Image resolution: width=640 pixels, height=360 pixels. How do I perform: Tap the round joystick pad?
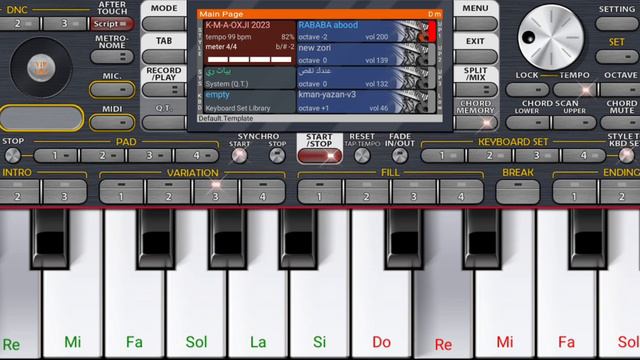41,67
